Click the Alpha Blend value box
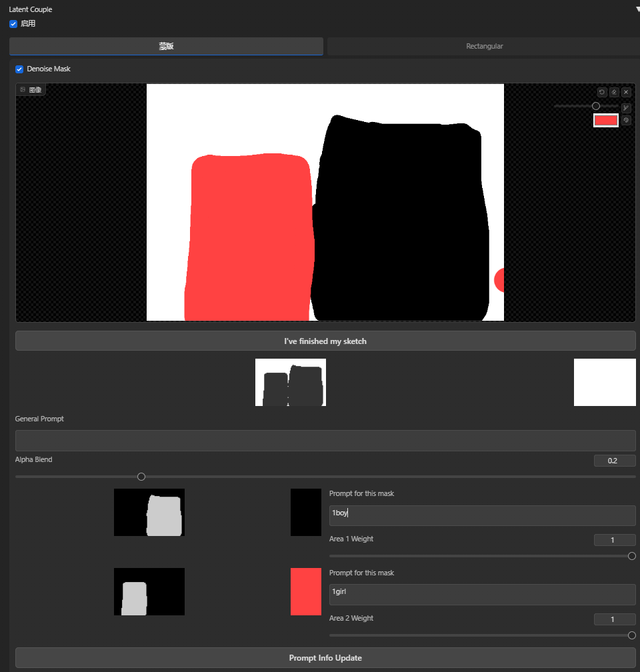640x672 pixels. click(x=614, y=461)
